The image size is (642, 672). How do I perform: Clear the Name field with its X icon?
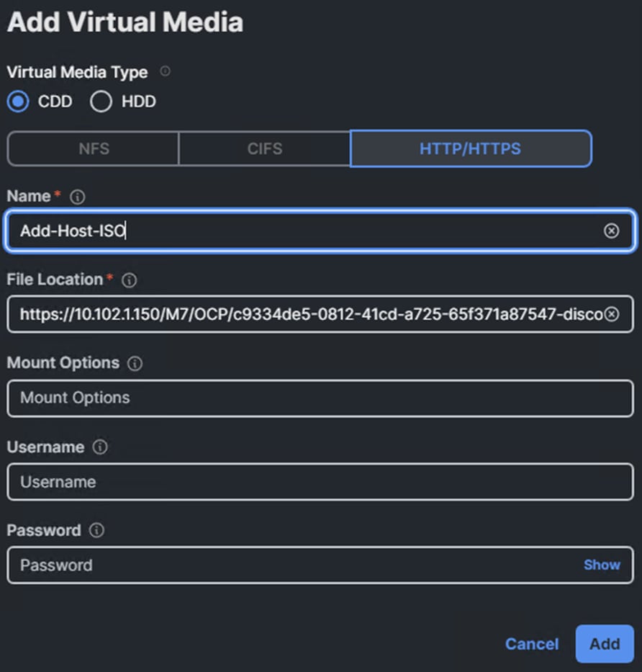[611, 231]
